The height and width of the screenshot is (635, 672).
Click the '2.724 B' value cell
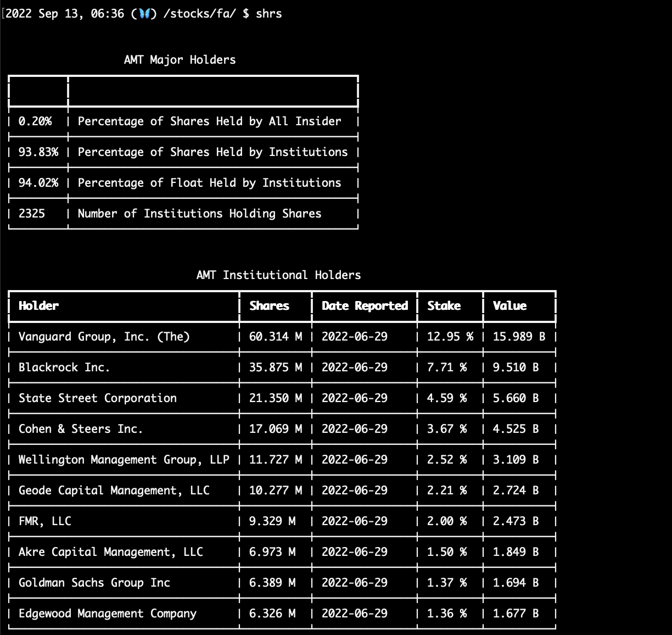click(516, 491)
